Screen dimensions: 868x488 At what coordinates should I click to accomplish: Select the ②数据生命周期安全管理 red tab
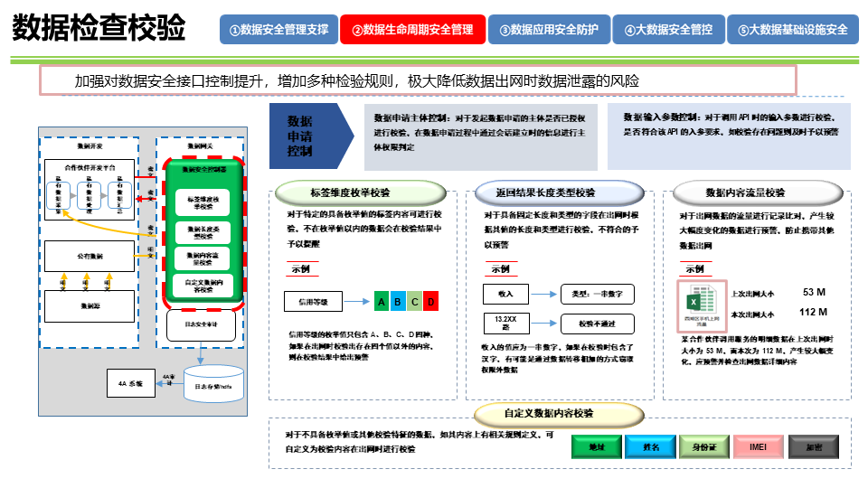pos(412,29)
